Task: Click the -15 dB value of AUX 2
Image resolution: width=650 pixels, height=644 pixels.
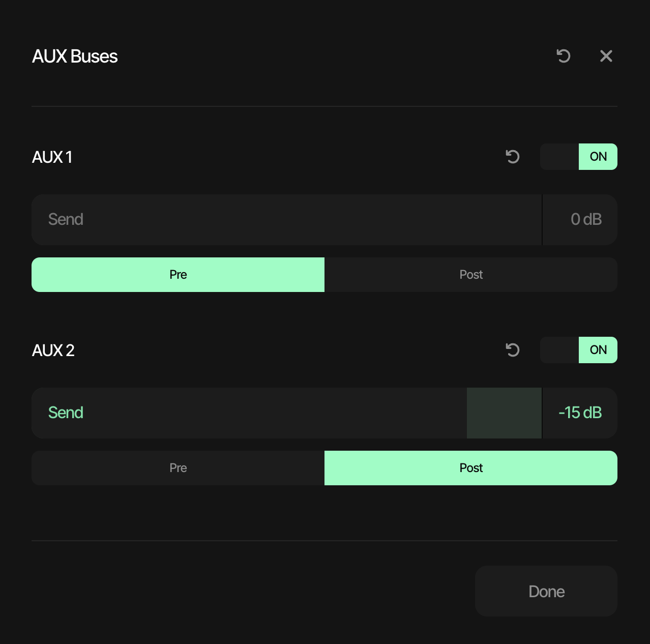Action: 580,413
